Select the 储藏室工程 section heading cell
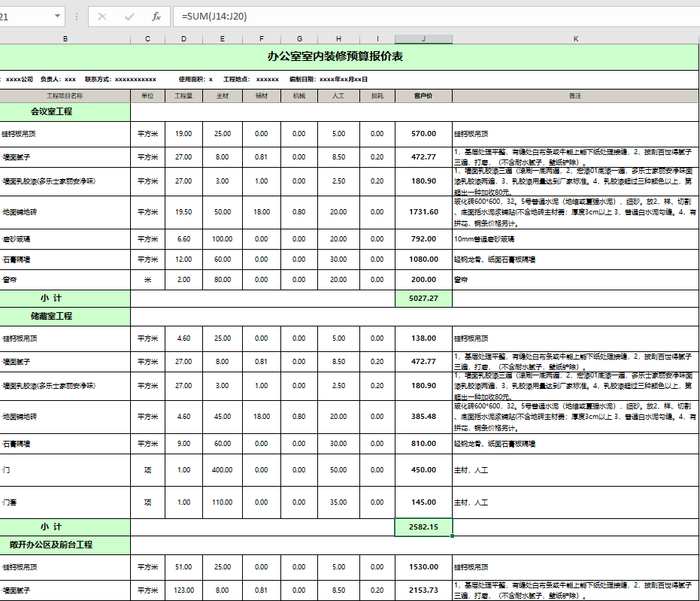This screenshot has width=700, height=601. click(x=65, y=316)
